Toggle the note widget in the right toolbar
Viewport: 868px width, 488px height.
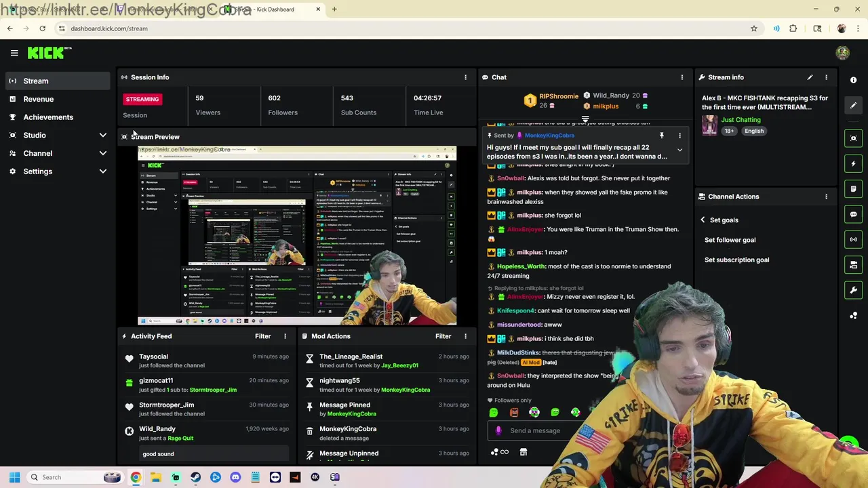point(853,189)
